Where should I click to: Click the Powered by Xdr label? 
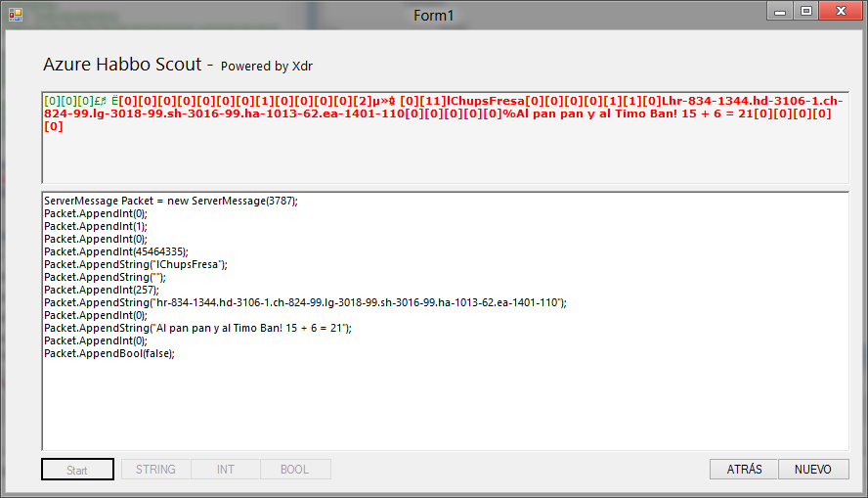pyautogui.click(x=267, y=67)
